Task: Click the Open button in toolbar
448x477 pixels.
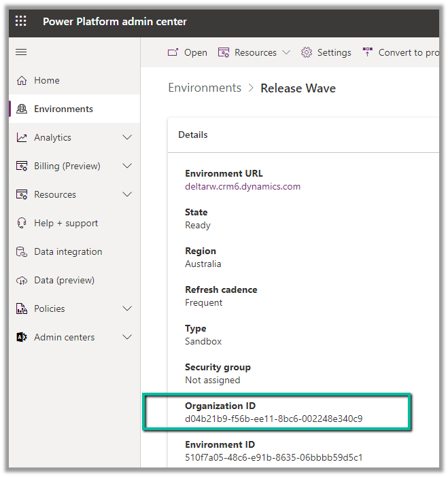Action: pyautogui.click(x=188, y=52)
